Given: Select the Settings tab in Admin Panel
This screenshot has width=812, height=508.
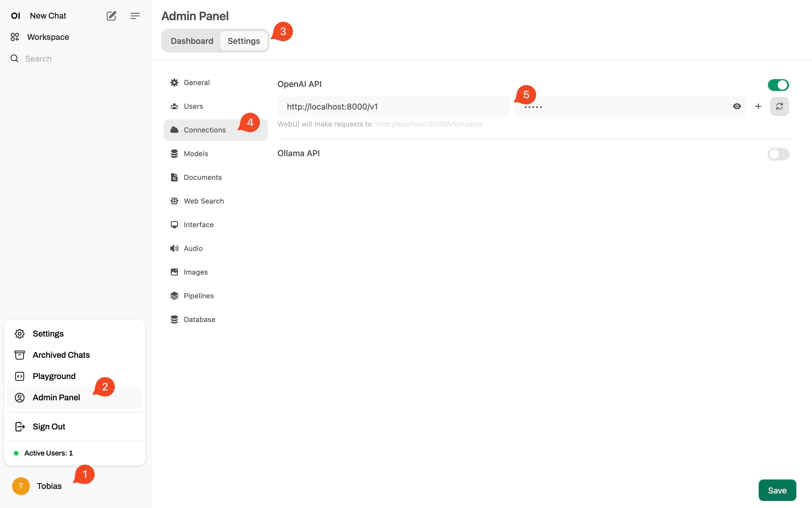Looking at the screenshot, I should coord(244,41).
